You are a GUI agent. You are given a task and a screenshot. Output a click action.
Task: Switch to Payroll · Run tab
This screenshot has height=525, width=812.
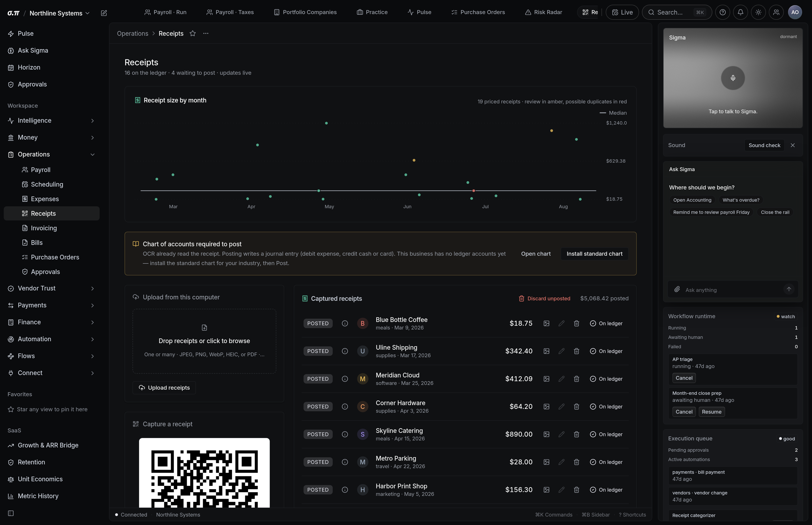click(165, 12)
